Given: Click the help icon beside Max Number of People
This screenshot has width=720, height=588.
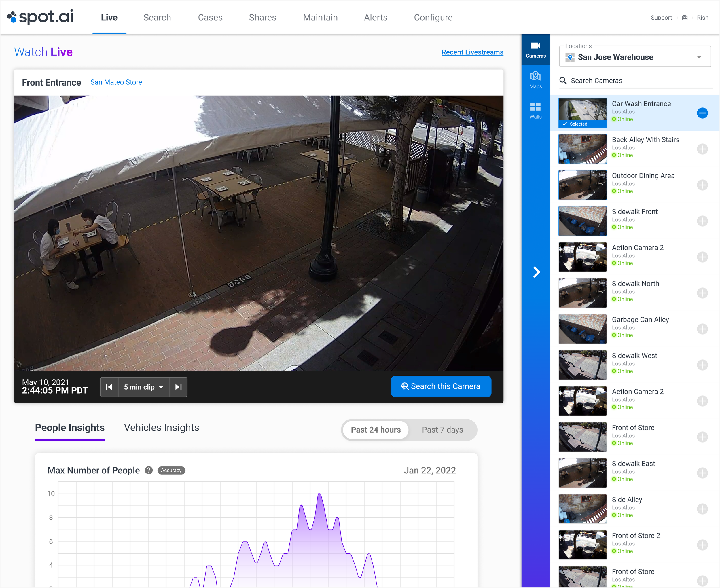Looking at the screenshot, I should [x=149, y=470].
